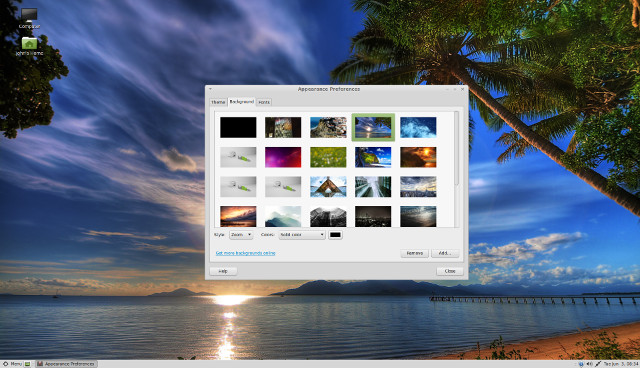This screenshot has width=640, height=368.
Task: Open the Home folder desktop icon
Action: [29, 46]
